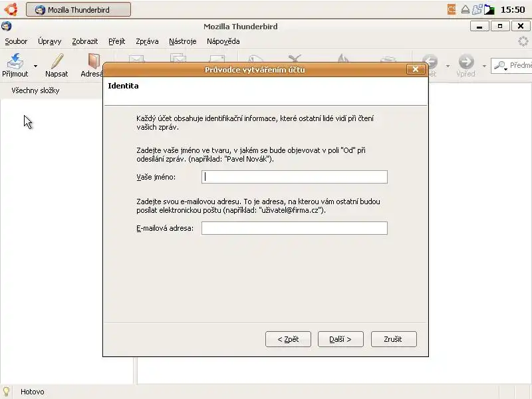The image size is (532, 399).
Task: Minimize the Thunderbird main window
Action: tap(479, 26)
